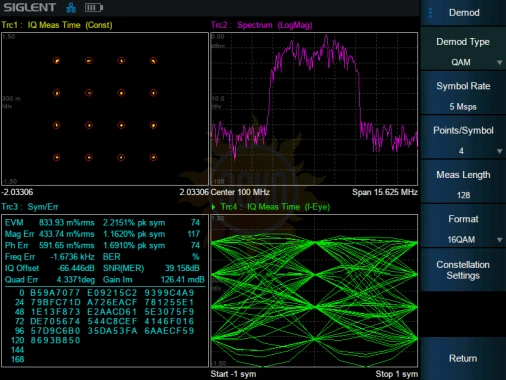506x380 pixels.
Task: Click the EVM 833.93 m%rms value
Action: [66, 223]
